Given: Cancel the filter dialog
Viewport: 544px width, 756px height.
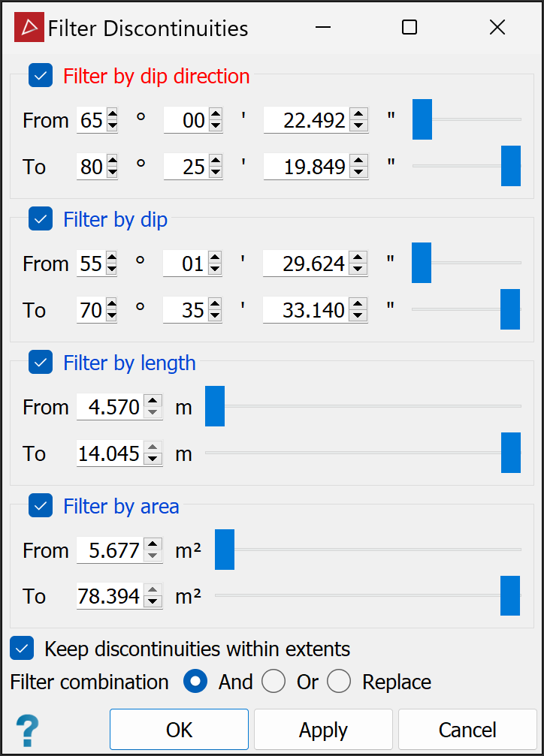Looking at the screenshot, I should (467, 730).
